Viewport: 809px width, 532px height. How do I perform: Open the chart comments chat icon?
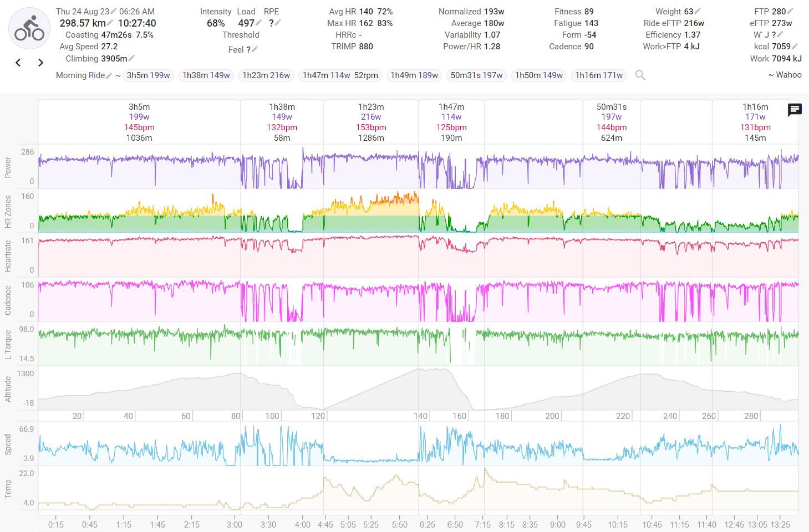(x=795, y=110)
